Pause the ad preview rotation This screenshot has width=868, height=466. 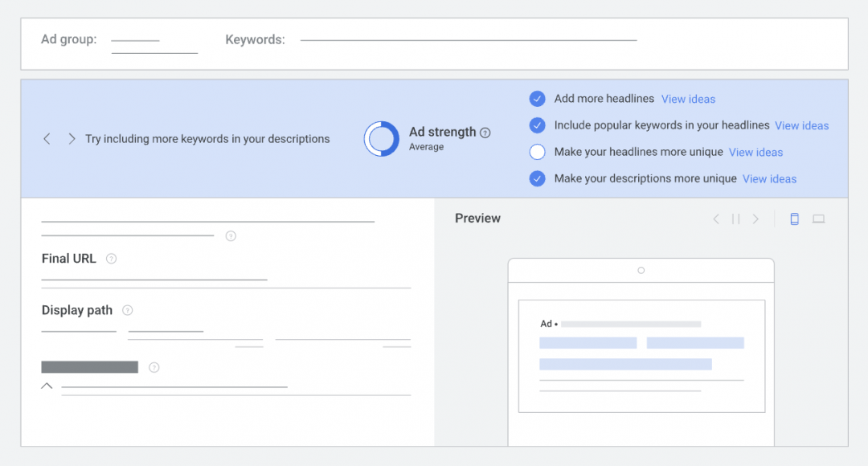(735, 219)
